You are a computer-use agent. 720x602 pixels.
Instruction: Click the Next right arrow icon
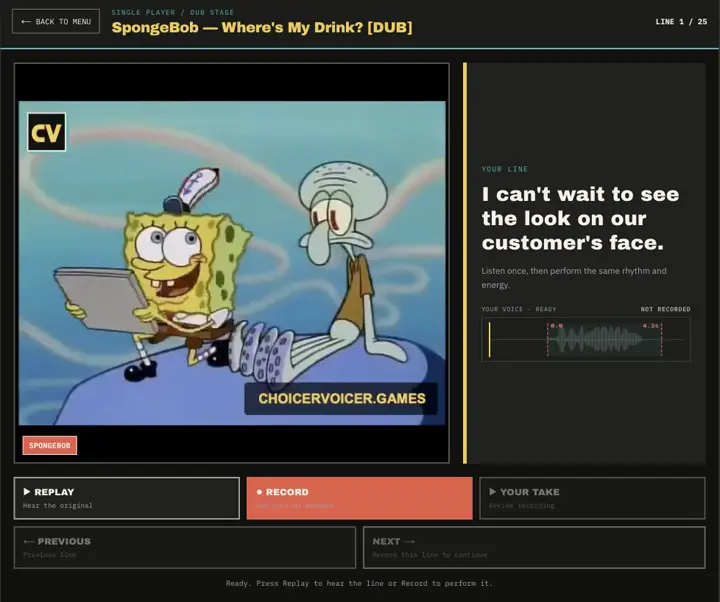coord(409,541)
